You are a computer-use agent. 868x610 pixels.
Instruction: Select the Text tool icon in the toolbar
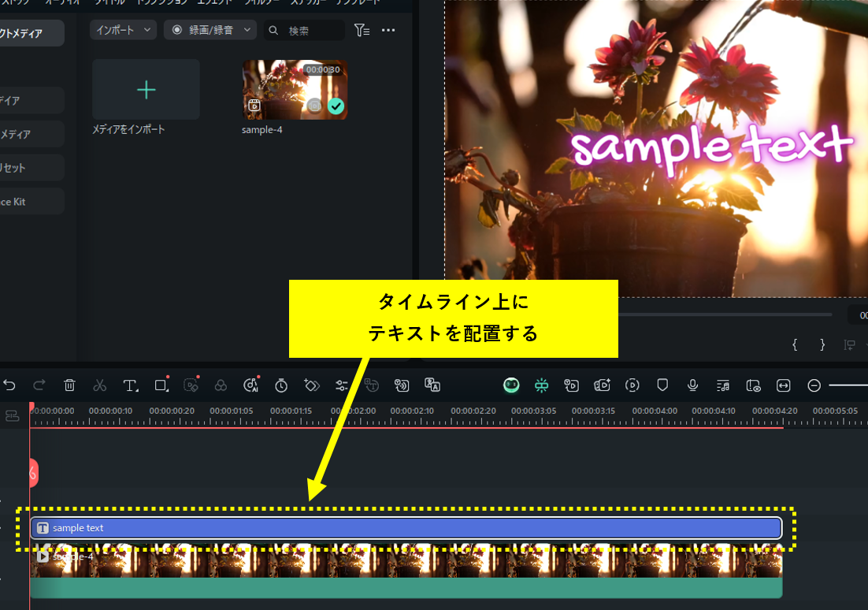tap(130, 385)
